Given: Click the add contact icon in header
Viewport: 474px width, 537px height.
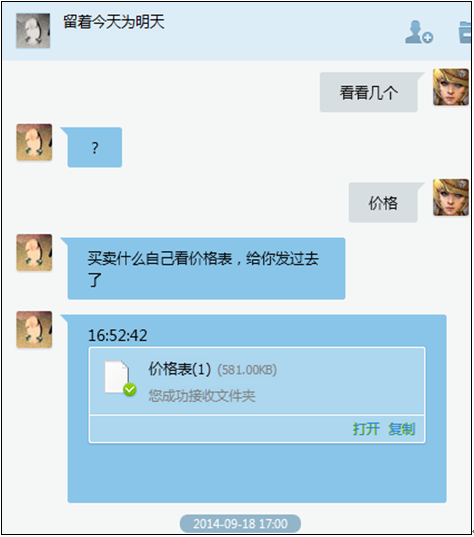Looking at the screenshot, I should click(x=419, y=32).
